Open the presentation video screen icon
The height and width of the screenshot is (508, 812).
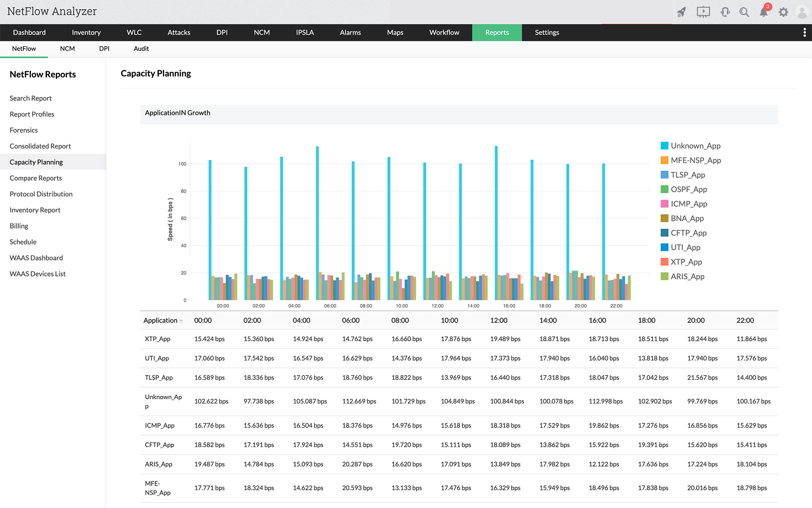703,12
